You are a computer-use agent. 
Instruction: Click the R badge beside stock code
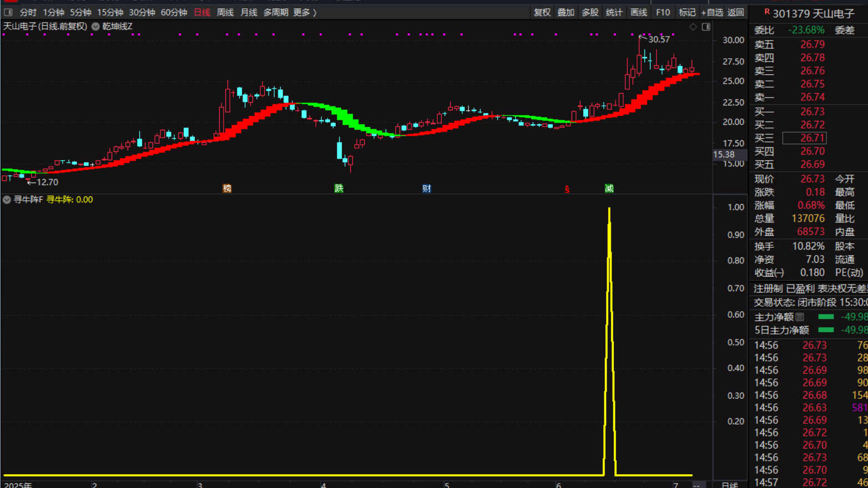pyautogui.click(x=766, y=12)
